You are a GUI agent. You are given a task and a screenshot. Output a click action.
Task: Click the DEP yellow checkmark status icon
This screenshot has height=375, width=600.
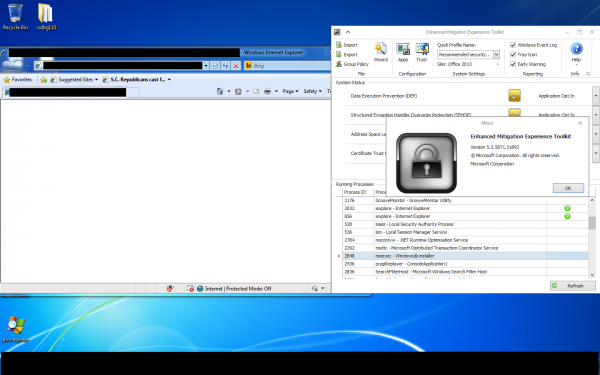pyautogui.click(x=515, y=96)
